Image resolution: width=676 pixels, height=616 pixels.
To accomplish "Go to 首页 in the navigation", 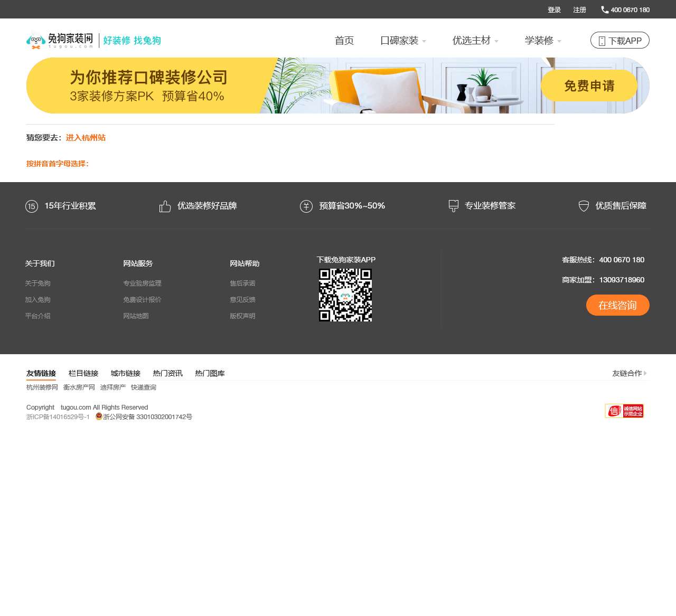I will pos(344,41).
